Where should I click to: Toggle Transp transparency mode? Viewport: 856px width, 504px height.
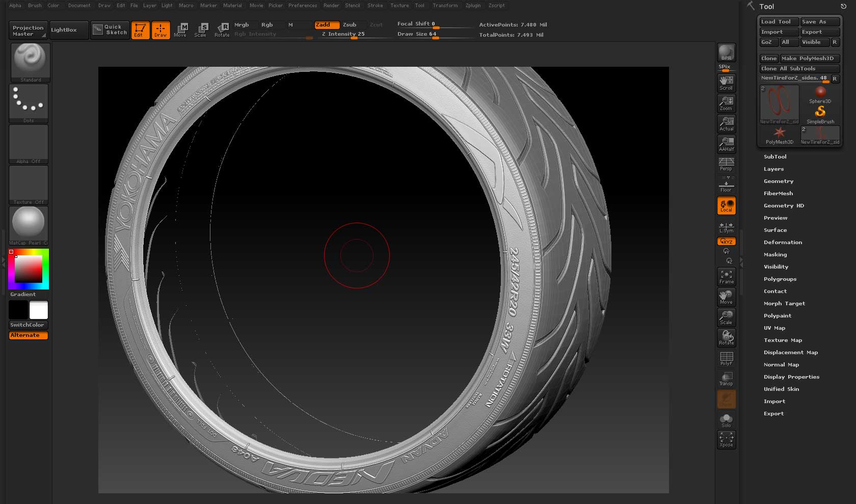pyautogui.click(x=726, y=379)
